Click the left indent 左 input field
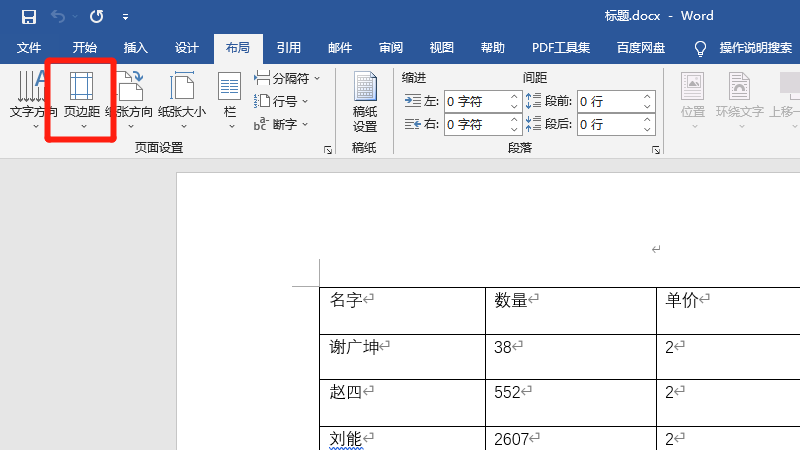 coord(476,101)
